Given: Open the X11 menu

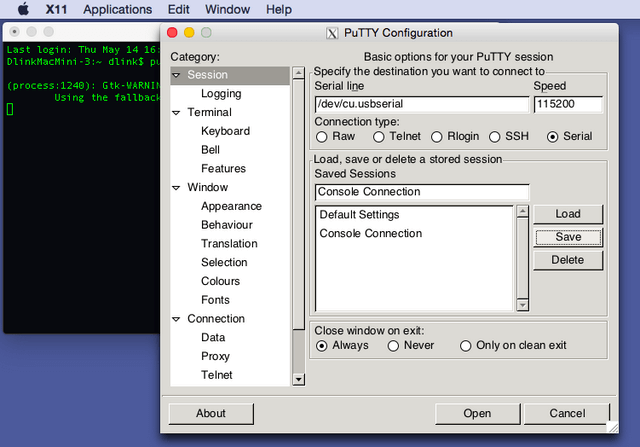Looking at the screenshot, I should coord(56,9).
